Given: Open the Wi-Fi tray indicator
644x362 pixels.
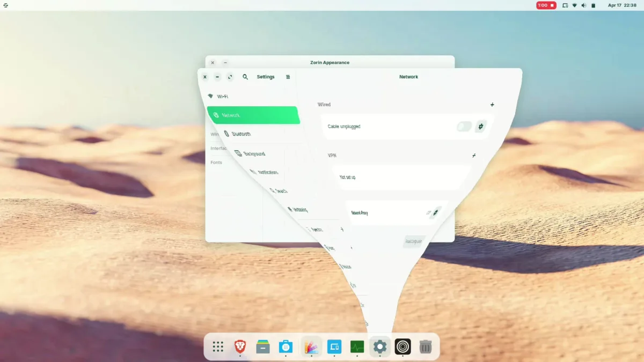Looking at the screenshot, I should coord(574,5).
